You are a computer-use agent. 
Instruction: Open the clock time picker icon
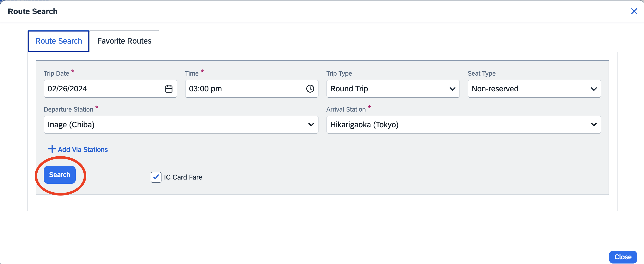tap(310, 89)
